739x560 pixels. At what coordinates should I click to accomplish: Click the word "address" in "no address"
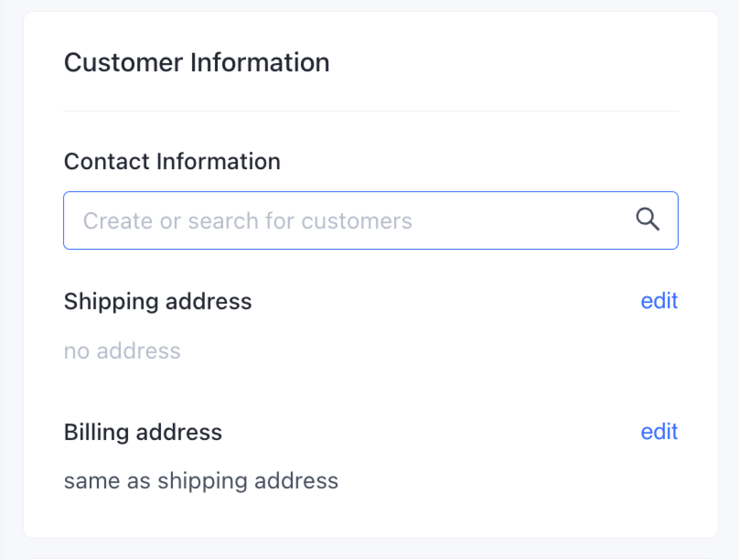pos(138,351)
